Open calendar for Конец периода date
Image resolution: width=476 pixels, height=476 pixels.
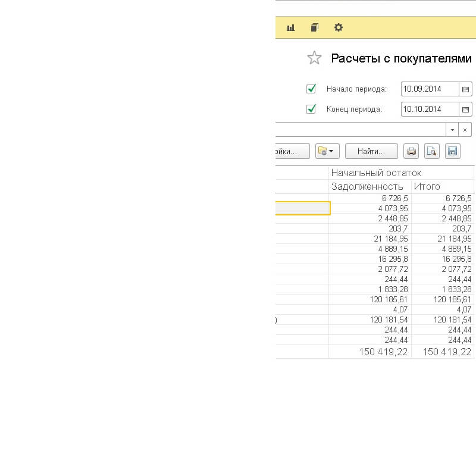pyautogui.click(x=465, y=109)
